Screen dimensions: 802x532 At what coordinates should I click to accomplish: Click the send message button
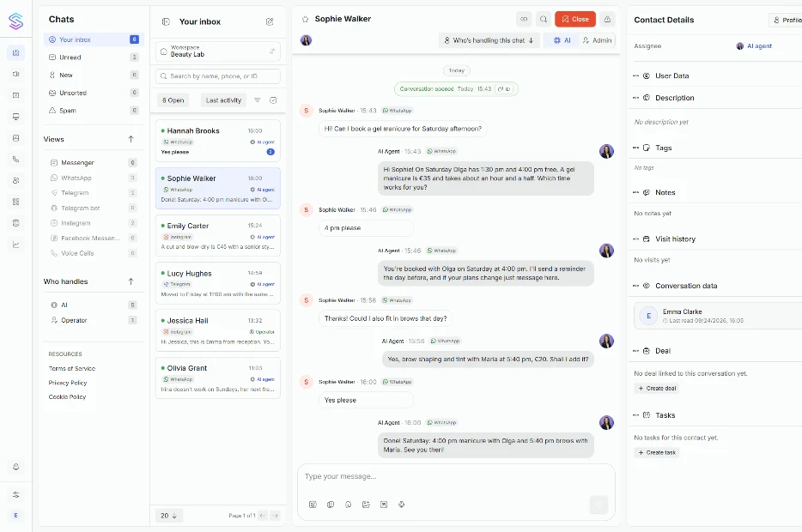[598, 505]
